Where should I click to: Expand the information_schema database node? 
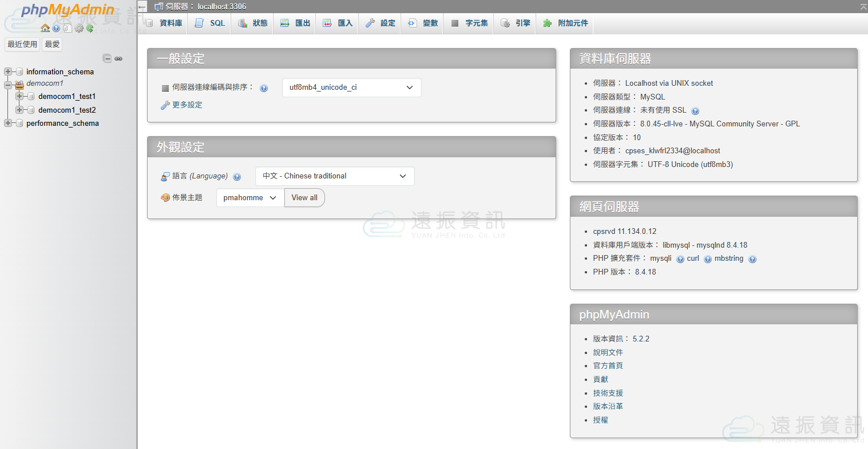tap(8, 72)
